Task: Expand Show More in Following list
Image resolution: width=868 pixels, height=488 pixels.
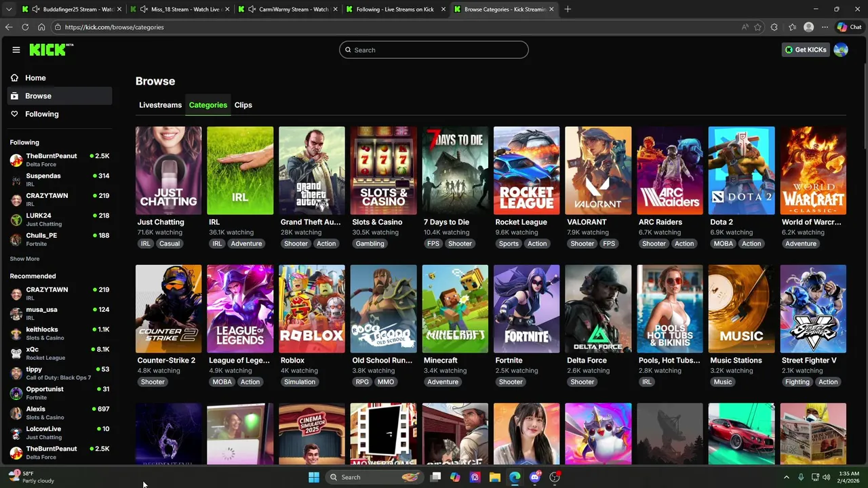Action: coord(24,259)
